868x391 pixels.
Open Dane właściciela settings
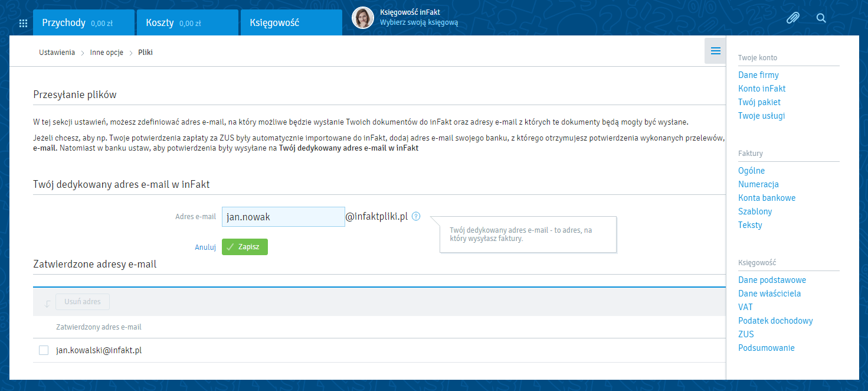click(769, 294)
